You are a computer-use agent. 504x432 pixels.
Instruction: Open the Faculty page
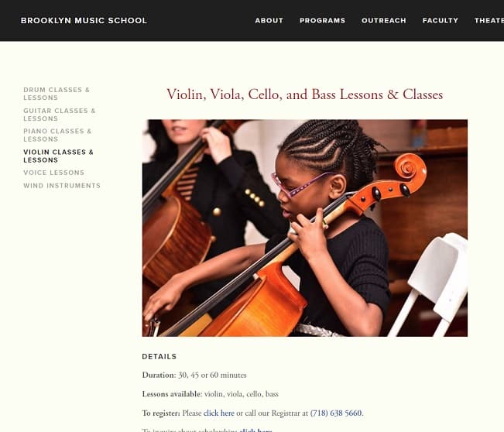coord(440,21)
